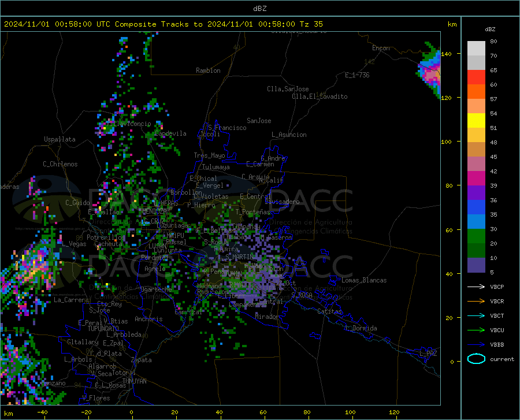520x420 pixels.
Task: Click the 'S_MARTIN' map label
Action: coord(239,257)
